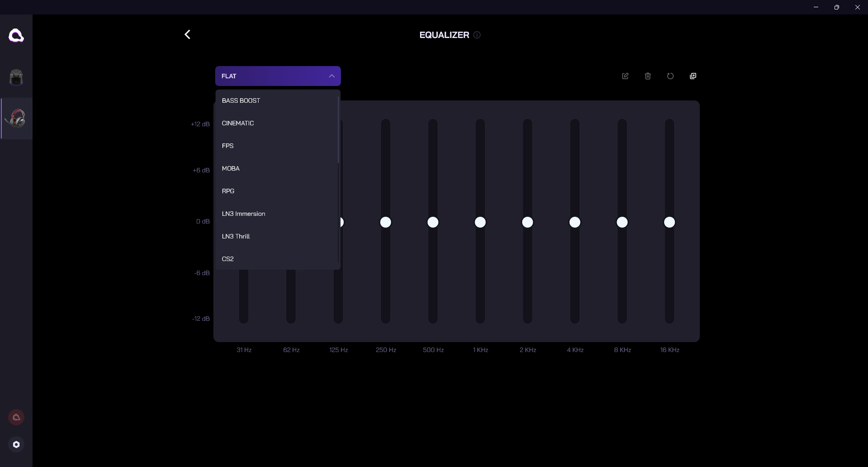Click the back arrow icon
868x467 pixels.
coord(188,35)
